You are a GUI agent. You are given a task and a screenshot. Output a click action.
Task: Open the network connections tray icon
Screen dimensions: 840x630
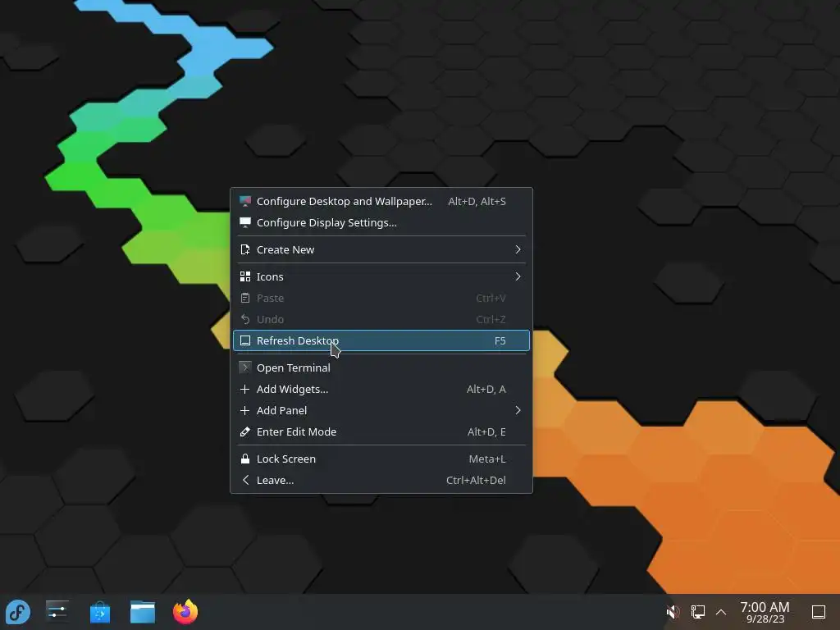697,612
